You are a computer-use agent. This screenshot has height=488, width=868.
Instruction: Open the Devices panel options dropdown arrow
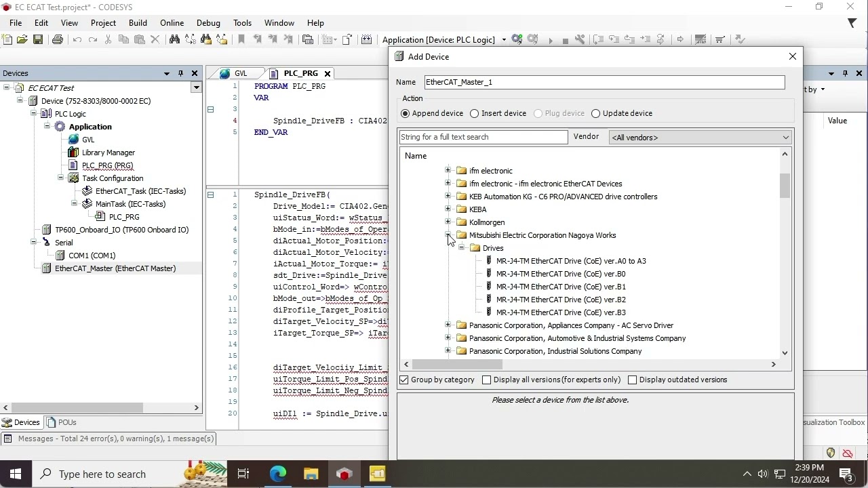click(166, 73)
